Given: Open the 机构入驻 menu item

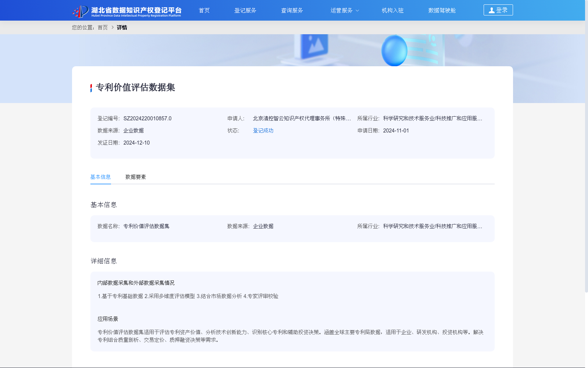Looking at the screenshot, I should [392, 10].
